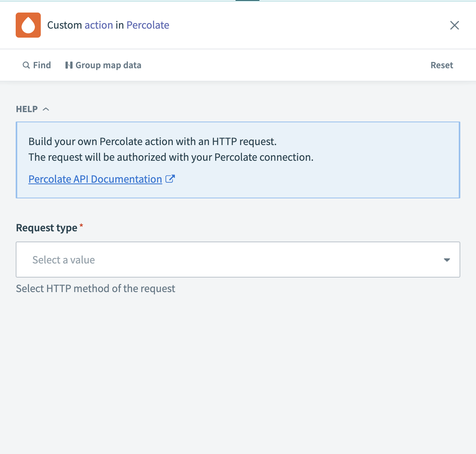Click the Select a value placeholder text
Image resolution: width=476 pixels, height=454 pixels.
point(64,260)
